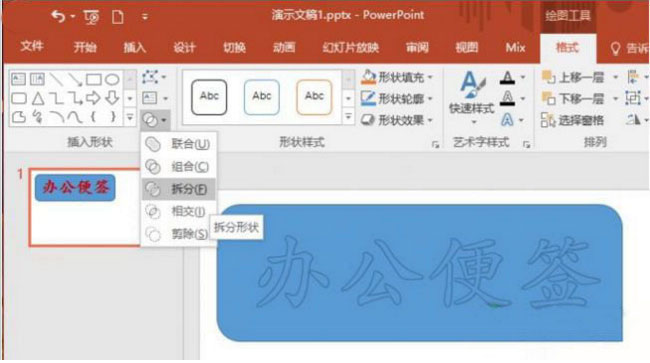Select the rectangle shape in gallery top row
The width and height of the screenshot is (650, 363).
(94, 79)
